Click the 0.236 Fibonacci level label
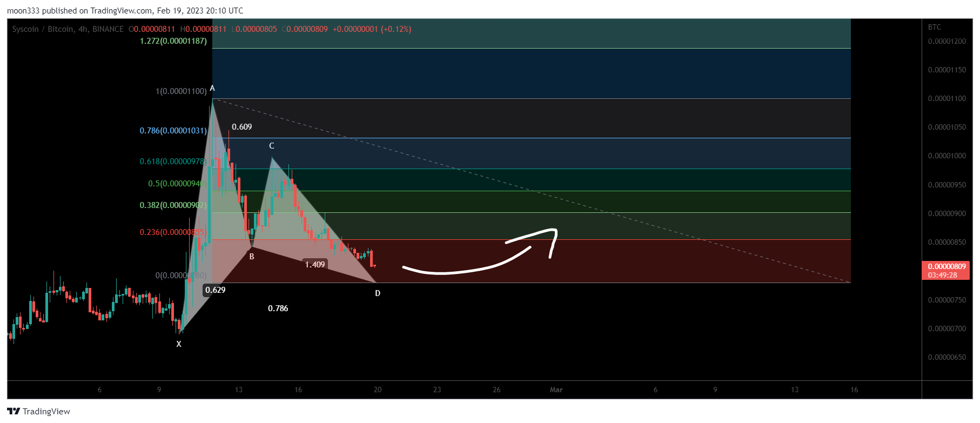 173,232
